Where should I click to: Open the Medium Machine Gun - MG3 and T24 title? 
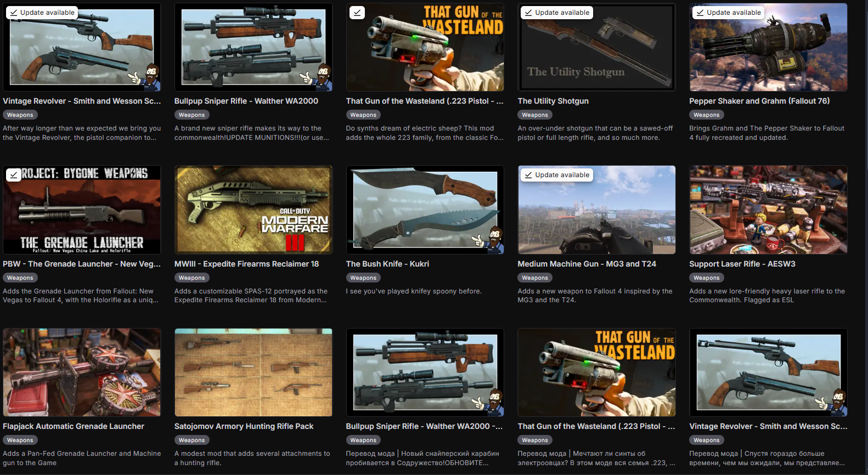click(587, 264)
